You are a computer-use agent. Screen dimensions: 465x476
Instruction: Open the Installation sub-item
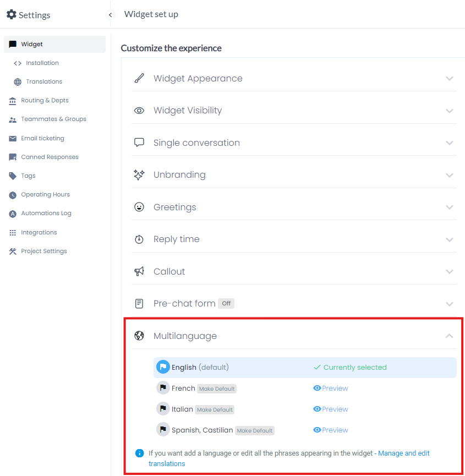42,63
